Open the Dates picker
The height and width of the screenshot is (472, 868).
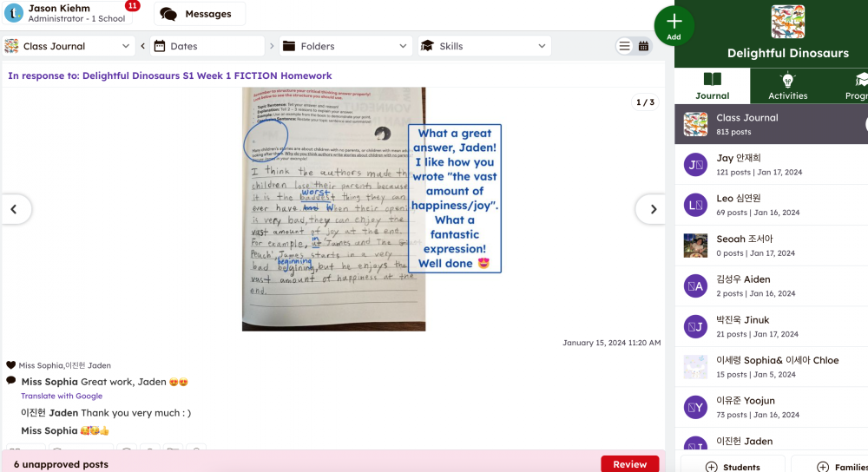(207, 46)
